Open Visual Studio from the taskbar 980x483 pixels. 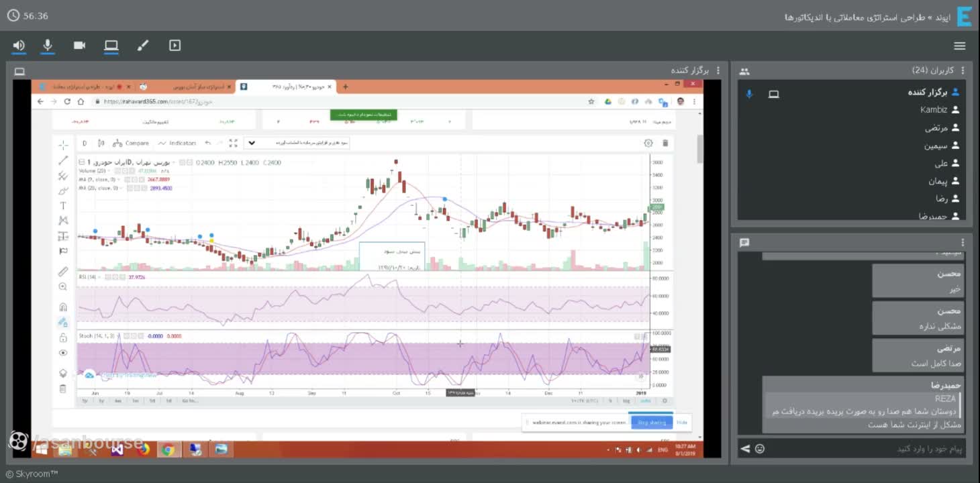117,449
